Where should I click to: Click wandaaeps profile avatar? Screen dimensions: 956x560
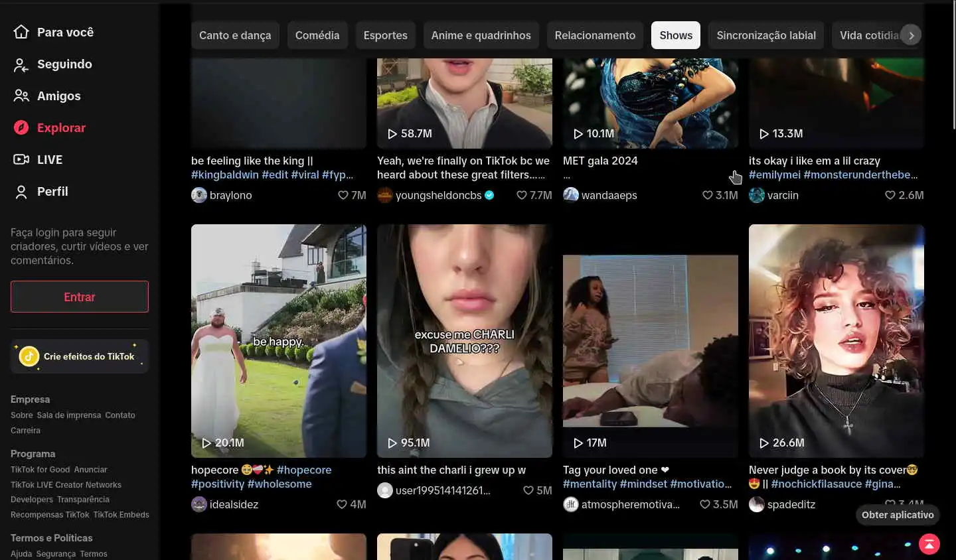571,195
